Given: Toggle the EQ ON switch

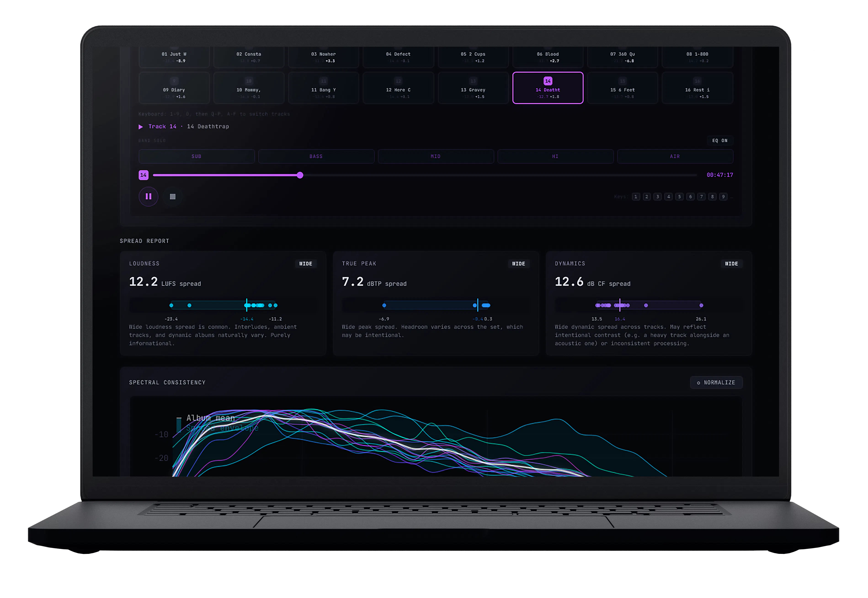Looking at the screenshot, I should [720, 141].
